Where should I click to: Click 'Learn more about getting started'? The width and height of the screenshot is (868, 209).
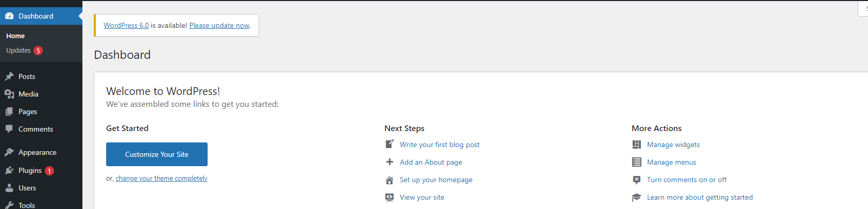coord(700,198)
